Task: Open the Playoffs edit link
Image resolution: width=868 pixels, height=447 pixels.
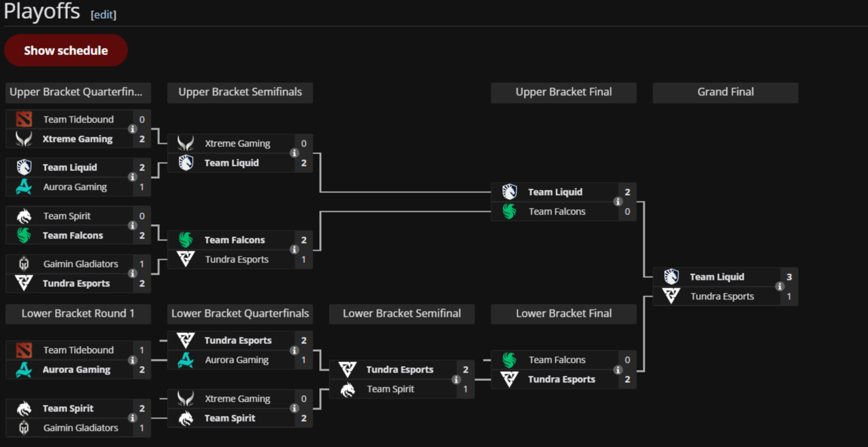Action: (104, 14)
